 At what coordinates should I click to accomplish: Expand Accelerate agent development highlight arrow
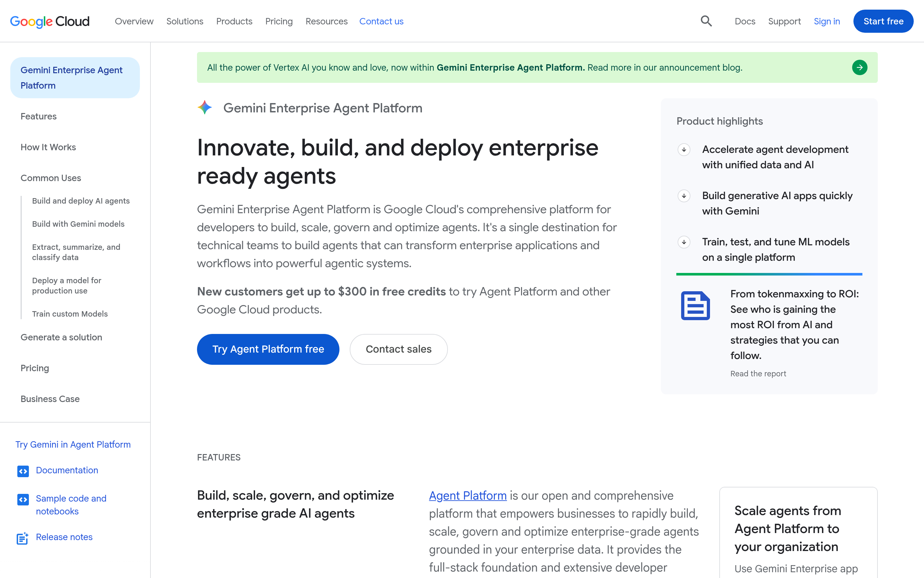[x=684, y=149]
